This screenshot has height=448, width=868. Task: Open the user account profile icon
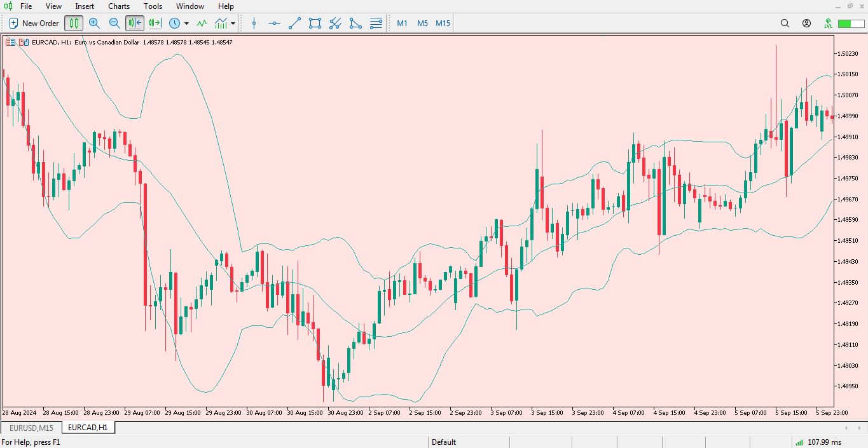click(806, 24)
